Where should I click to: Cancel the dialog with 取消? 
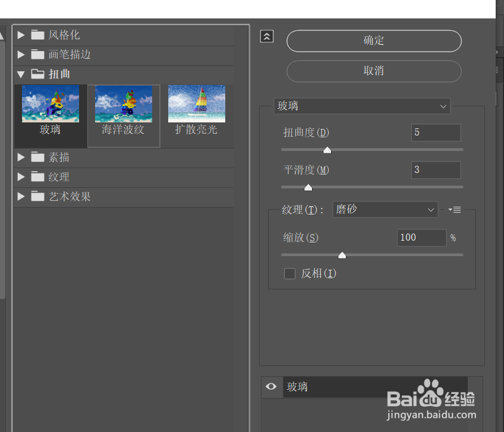pos(373,71)
